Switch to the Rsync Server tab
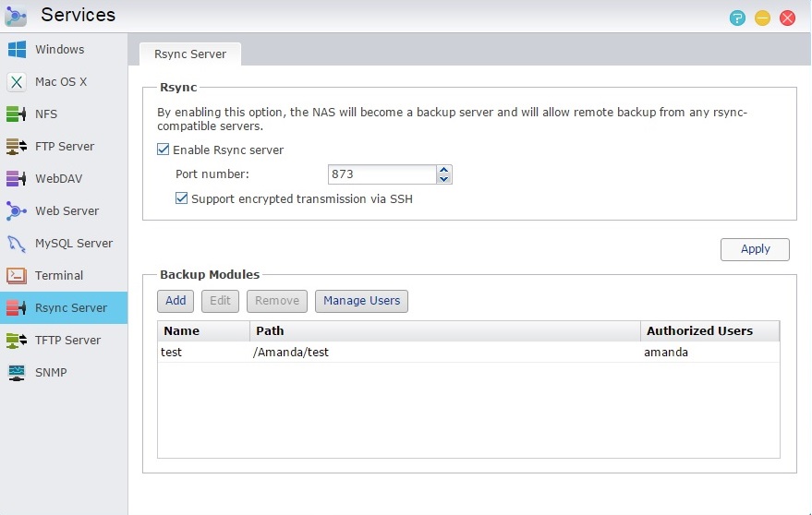 pos(190,54)
